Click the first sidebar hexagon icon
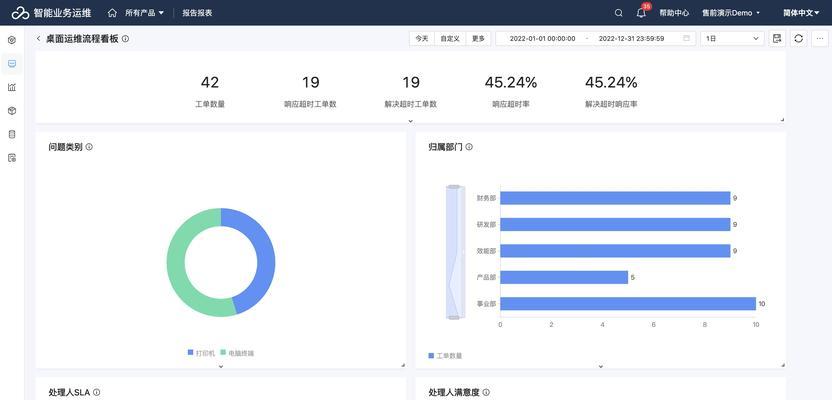This screenshot has height=400, width=832. coord(12,40)
